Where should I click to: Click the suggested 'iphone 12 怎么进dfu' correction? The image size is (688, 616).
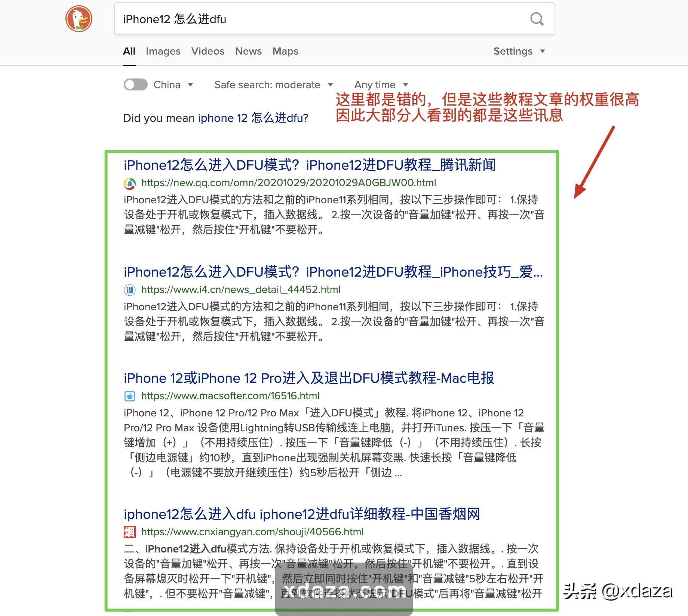point(249,118)
